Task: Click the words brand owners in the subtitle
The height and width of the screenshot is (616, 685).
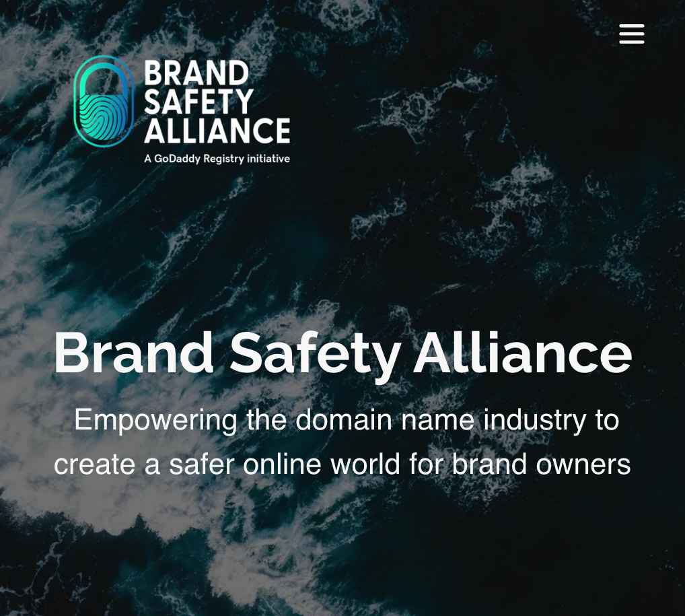Action: 541,463
